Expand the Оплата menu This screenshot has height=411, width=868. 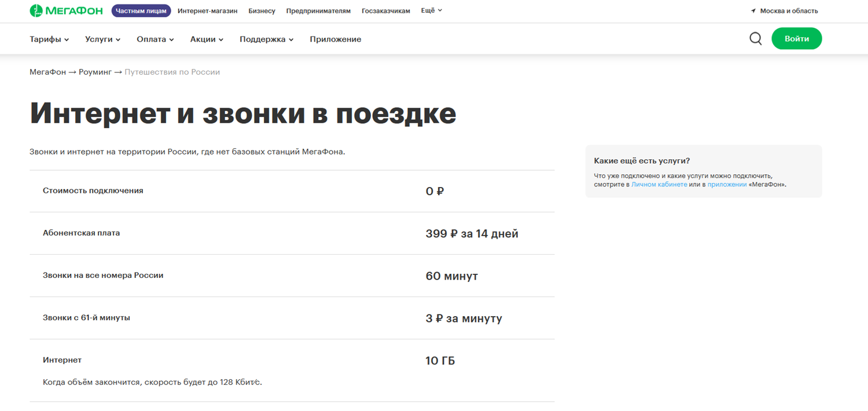tap(155, 39)
